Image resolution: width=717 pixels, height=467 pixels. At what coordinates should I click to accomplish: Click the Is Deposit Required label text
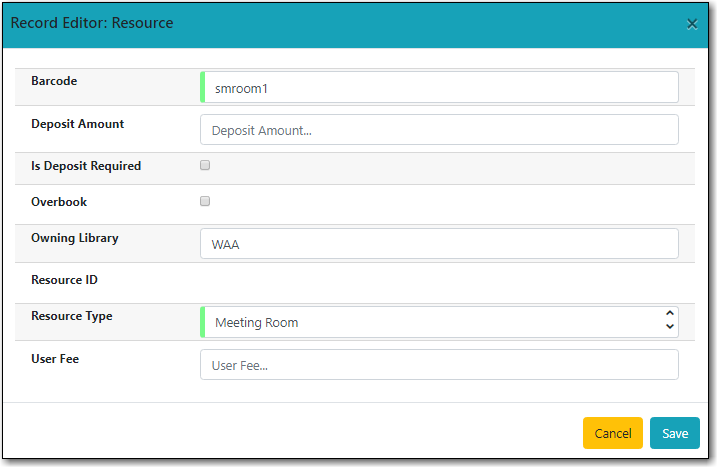click(x=86, y=166)
